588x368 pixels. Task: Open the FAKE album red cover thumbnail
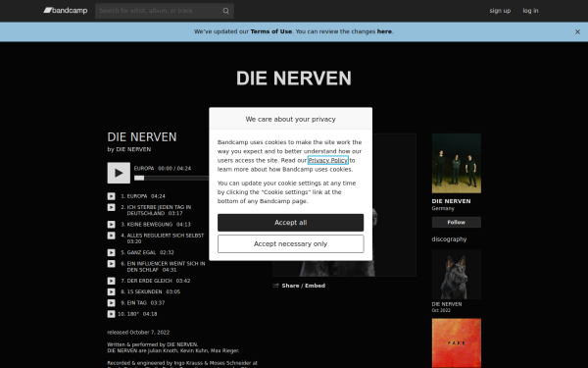457,343
